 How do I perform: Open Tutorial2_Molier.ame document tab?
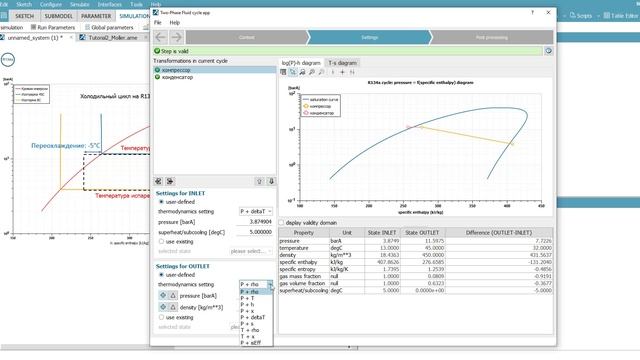(x=113, y=38)
